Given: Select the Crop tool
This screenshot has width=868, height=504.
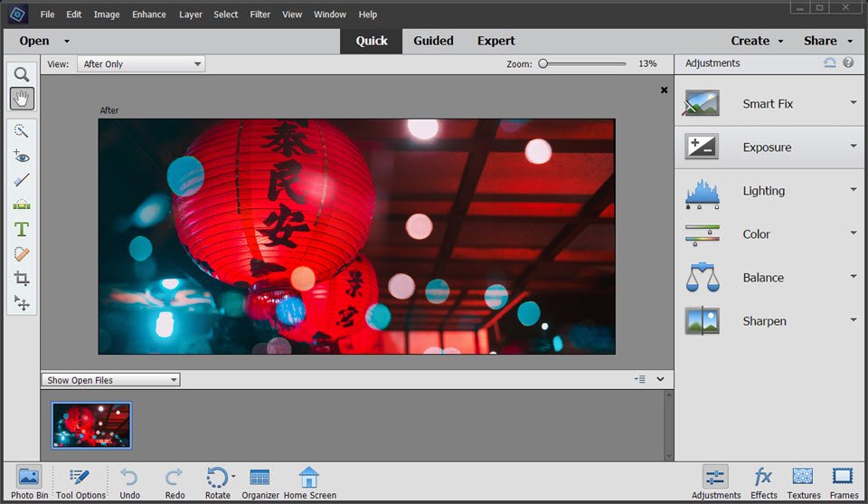Looking at the screenshot, I should 21,278.
